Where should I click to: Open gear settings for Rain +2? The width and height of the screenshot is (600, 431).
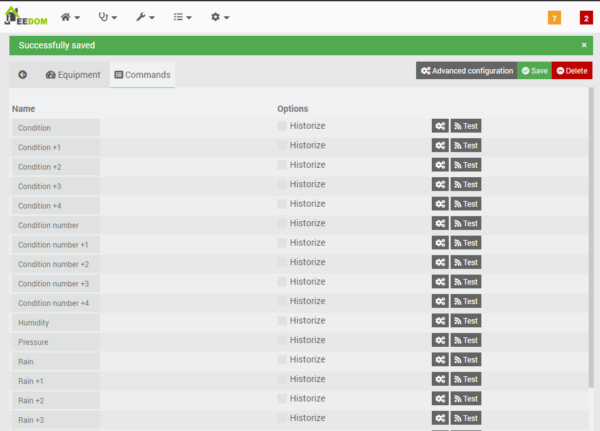pos(440,399)
